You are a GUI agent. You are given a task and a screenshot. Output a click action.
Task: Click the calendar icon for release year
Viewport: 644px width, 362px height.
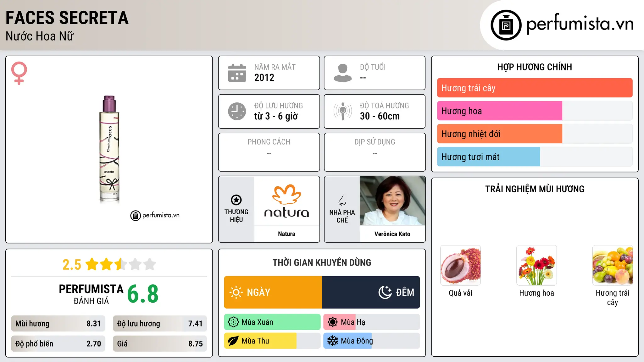tap(237, 73)
